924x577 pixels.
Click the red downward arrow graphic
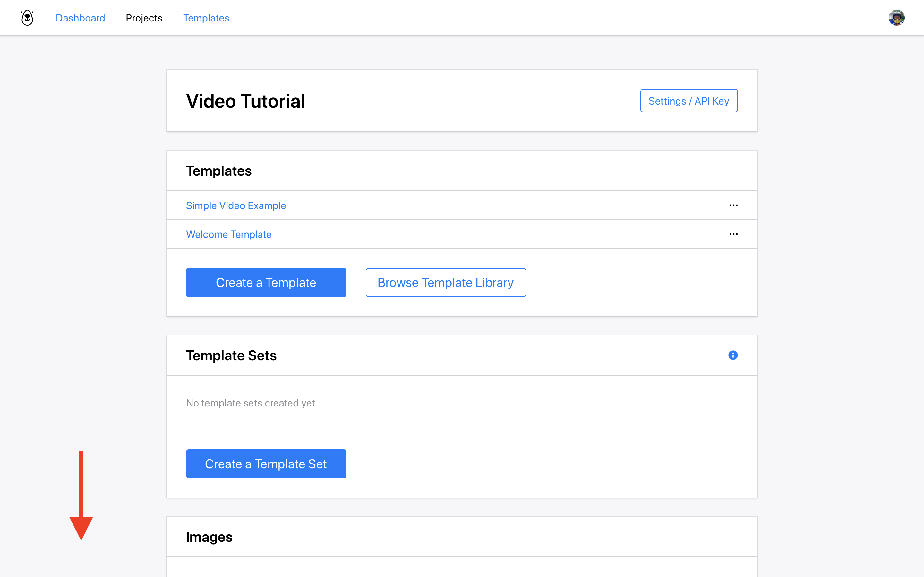pos(81,496)
